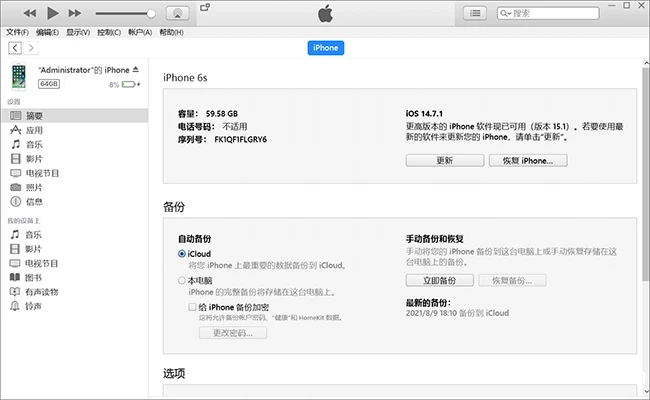Click the play button
This screenshot has width=650, height=400.
[52, 13]
